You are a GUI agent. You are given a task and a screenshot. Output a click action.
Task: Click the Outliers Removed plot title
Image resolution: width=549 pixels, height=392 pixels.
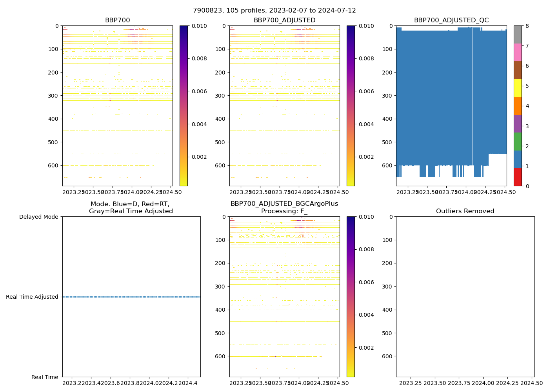(465, 211)
